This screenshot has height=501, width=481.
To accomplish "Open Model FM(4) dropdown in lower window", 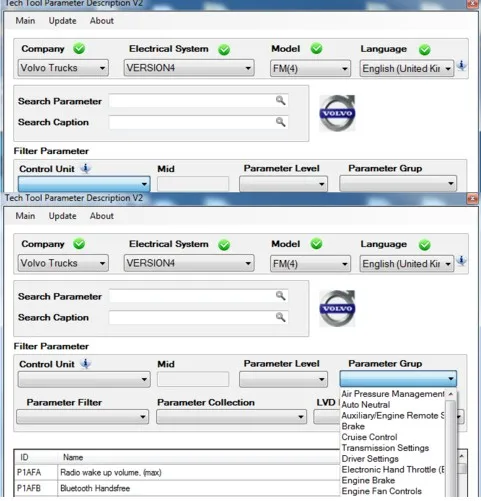I will tap(310, 264).
